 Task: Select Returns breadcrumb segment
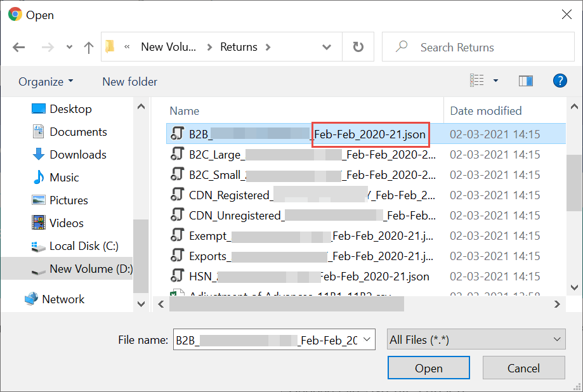pos(239,47)
